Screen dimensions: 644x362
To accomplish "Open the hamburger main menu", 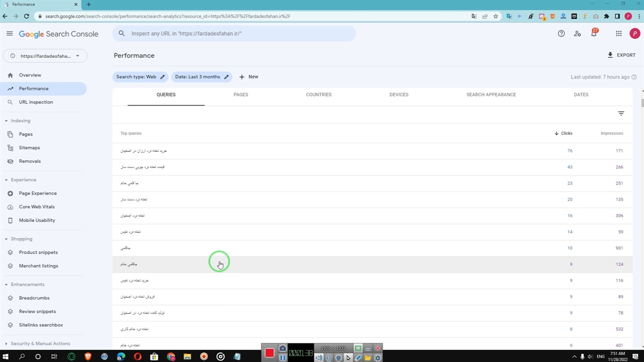I will pyautogui.click(x=10, y=34).
